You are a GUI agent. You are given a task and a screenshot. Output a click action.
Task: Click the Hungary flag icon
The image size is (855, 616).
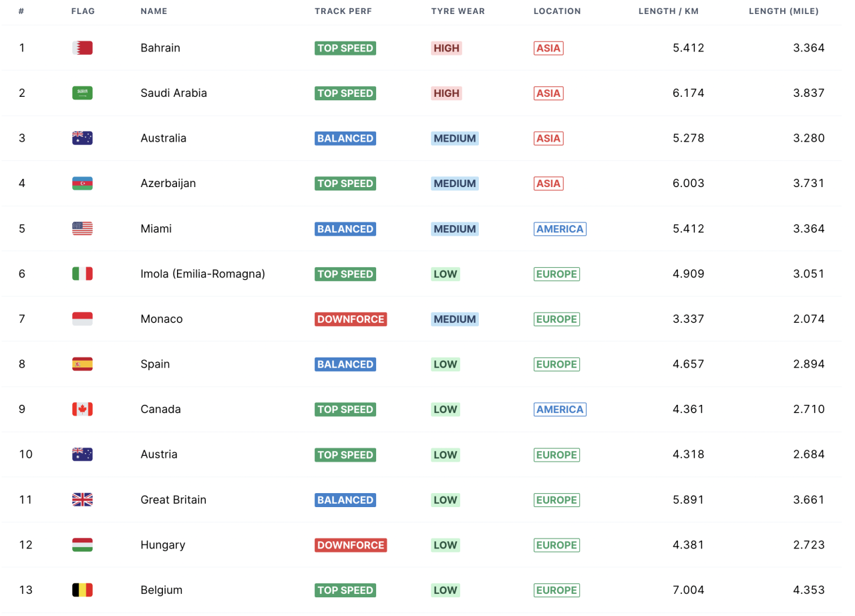coord(82,545)
